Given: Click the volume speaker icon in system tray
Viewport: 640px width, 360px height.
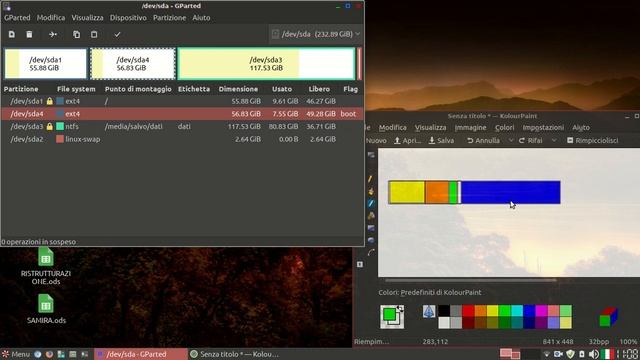Looking at the screenshot, I should tap(593, 354).
